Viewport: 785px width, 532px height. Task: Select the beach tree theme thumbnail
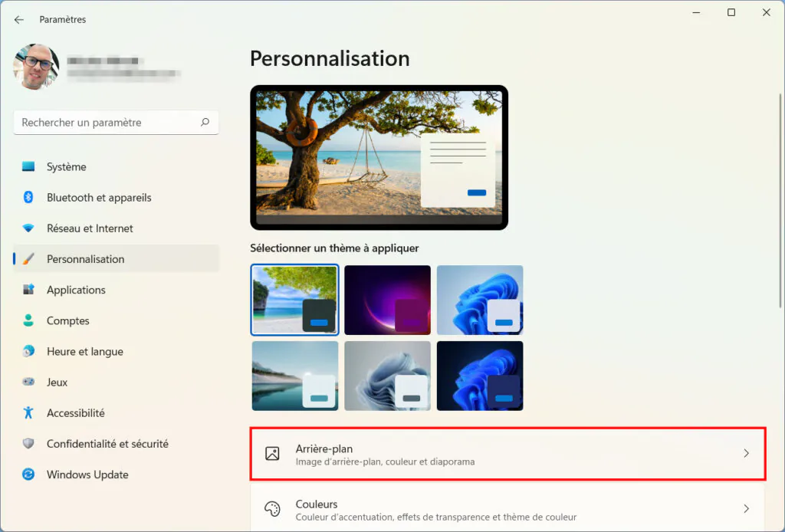(295, 300)
